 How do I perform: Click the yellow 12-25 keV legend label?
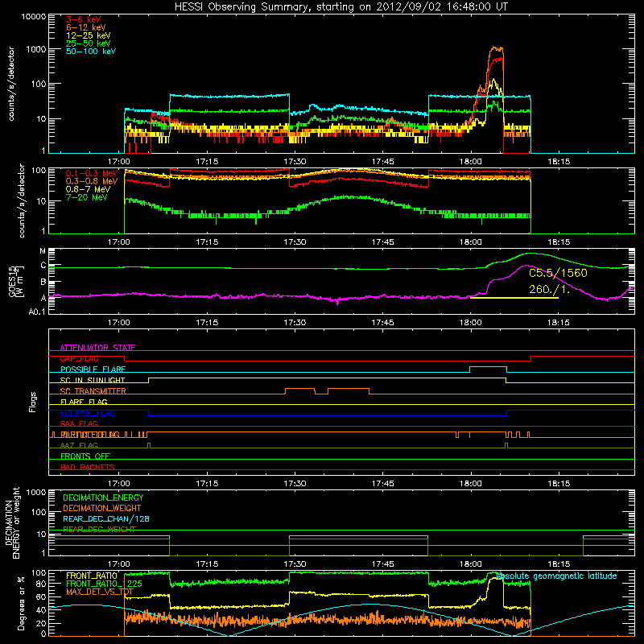point(88,35)
